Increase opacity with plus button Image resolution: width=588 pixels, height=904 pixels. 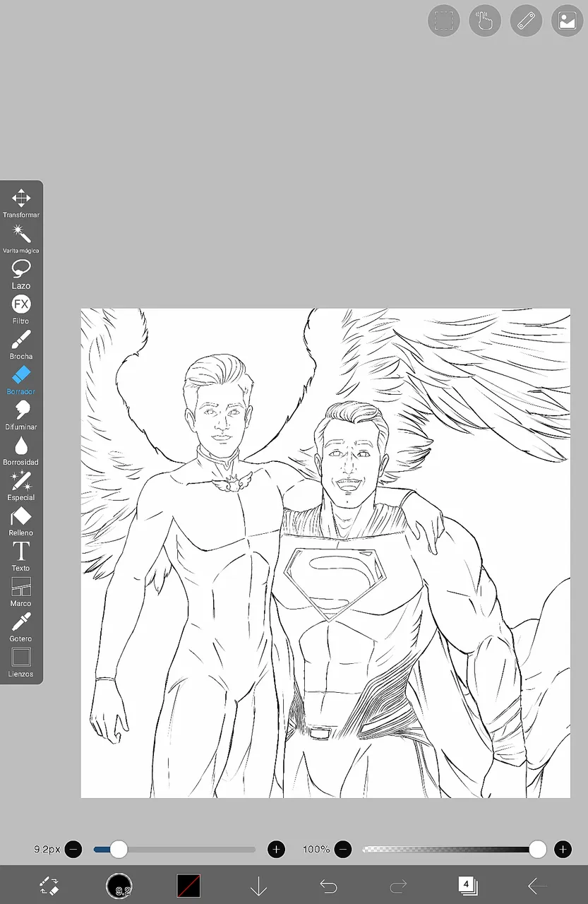(563, 849)
